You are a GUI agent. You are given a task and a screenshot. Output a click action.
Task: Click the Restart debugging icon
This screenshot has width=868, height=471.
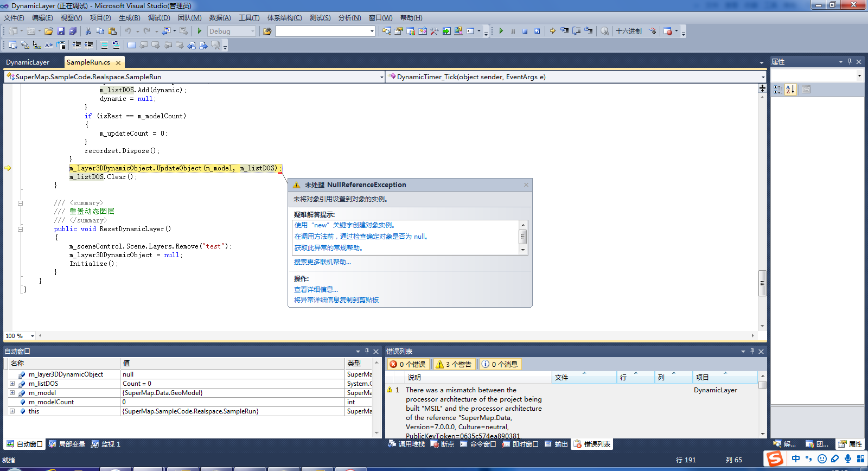(x=537, y=31)
